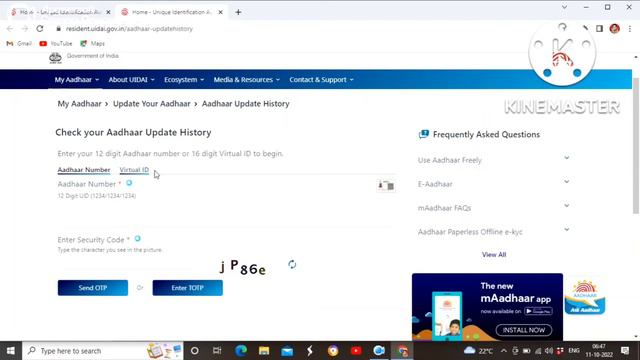Select the Aadhaar Number tab
The image size is (640, 360).
pos(84,170)
